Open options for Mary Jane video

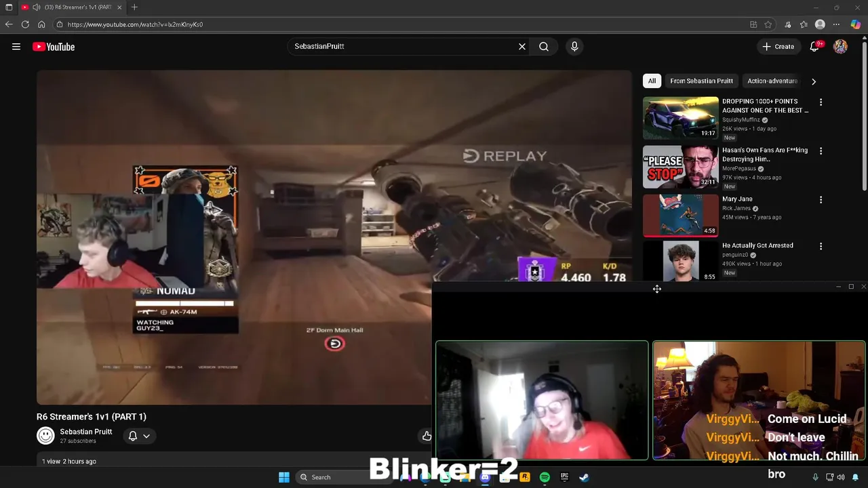[821, 200]
